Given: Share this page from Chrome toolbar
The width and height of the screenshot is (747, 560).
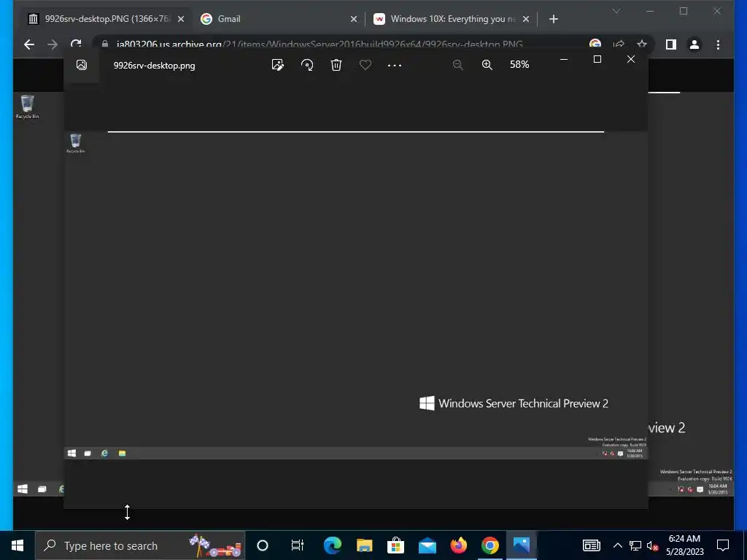Looking at the screenshot, I should pyautogui.click(x=619, y=44).
